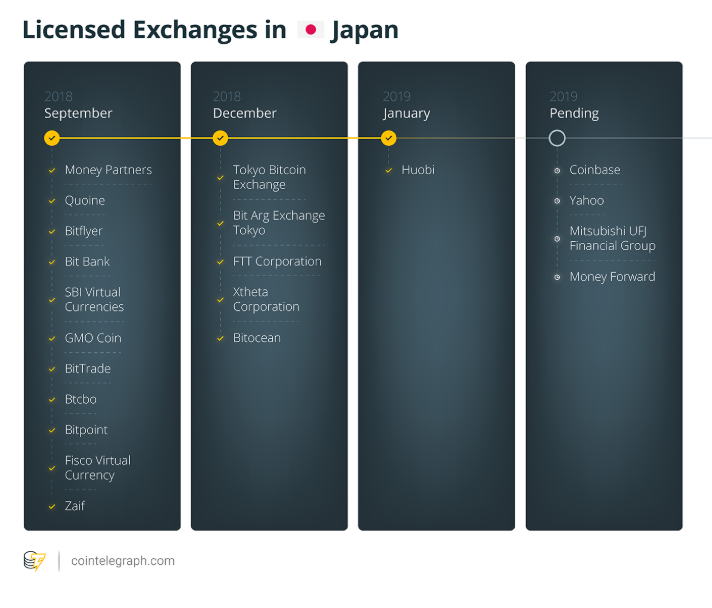Click the pending dot beside Money Forward

point(557,277)
